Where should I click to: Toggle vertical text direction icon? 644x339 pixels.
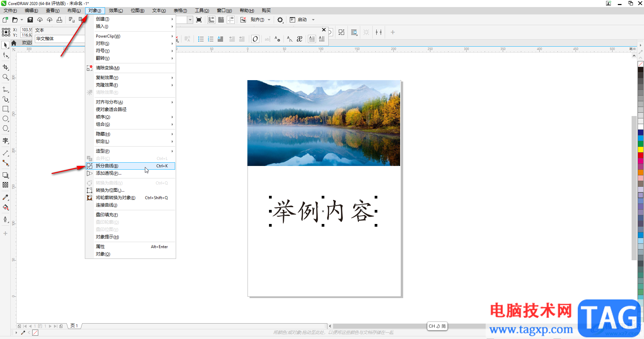click(322, 39)
